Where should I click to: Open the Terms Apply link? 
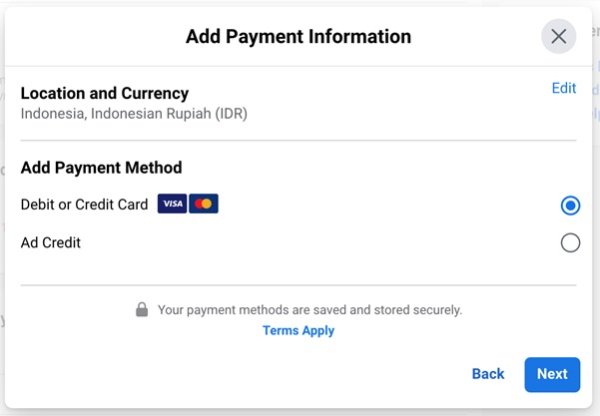(298, 330)
